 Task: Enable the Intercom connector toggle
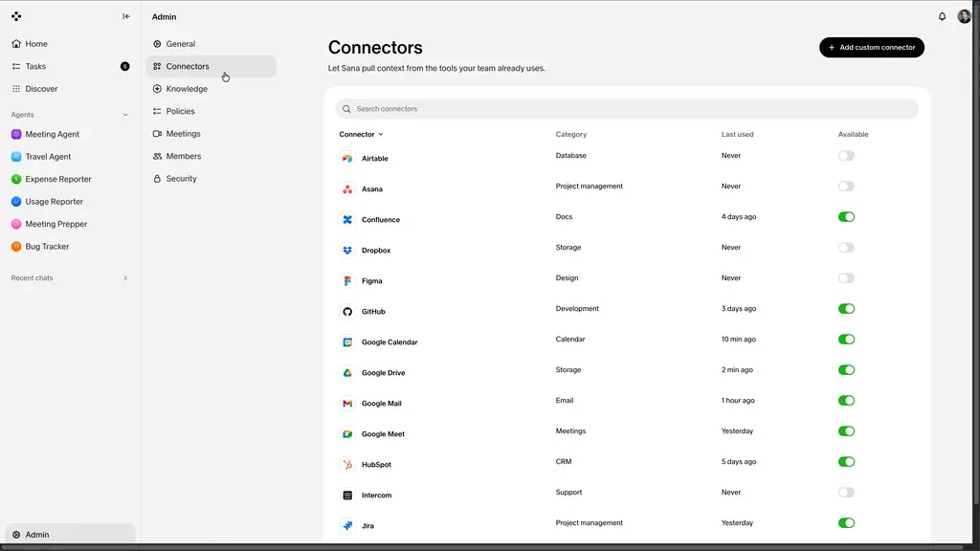(846, 493)
